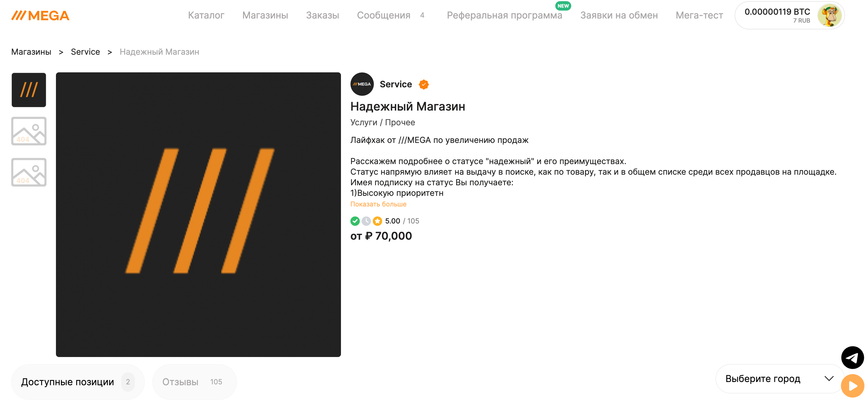The width and height of the screenshot is (868, 407).
Task: Switch to the 'Отзывы' tab
Action: click(194, 382)
